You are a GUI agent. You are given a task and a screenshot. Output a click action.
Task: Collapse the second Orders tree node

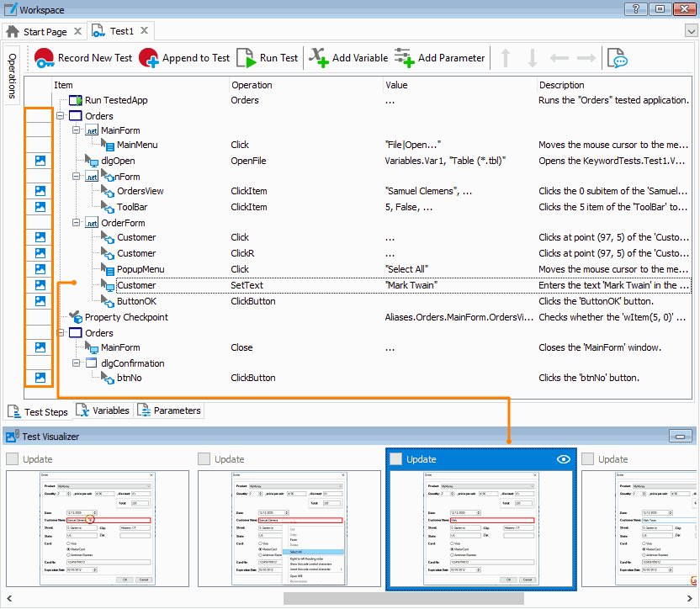[x=61, y=333]
